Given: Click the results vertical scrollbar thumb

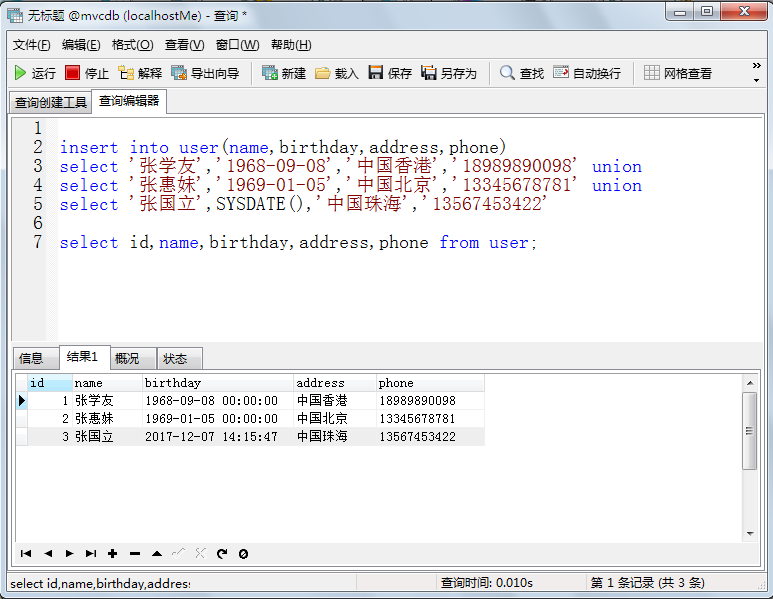Looking at the screenshot, I should point(750,431).
